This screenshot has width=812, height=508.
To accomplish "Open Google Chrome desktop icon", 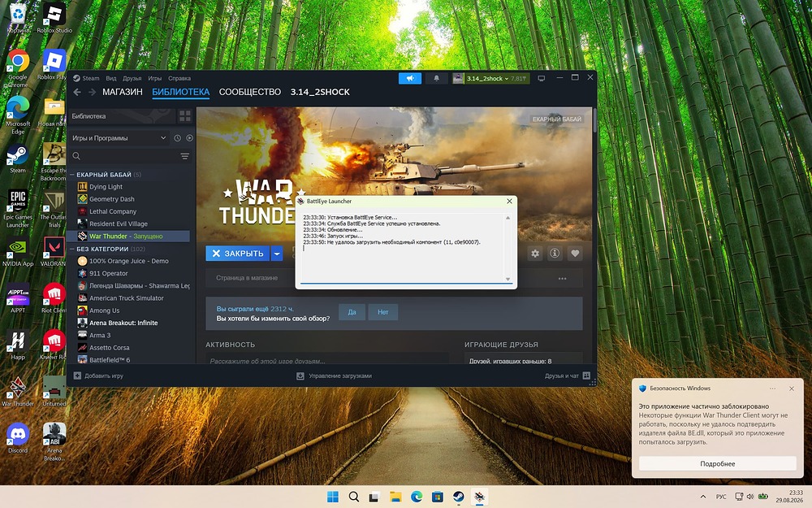I will point(18,67).
